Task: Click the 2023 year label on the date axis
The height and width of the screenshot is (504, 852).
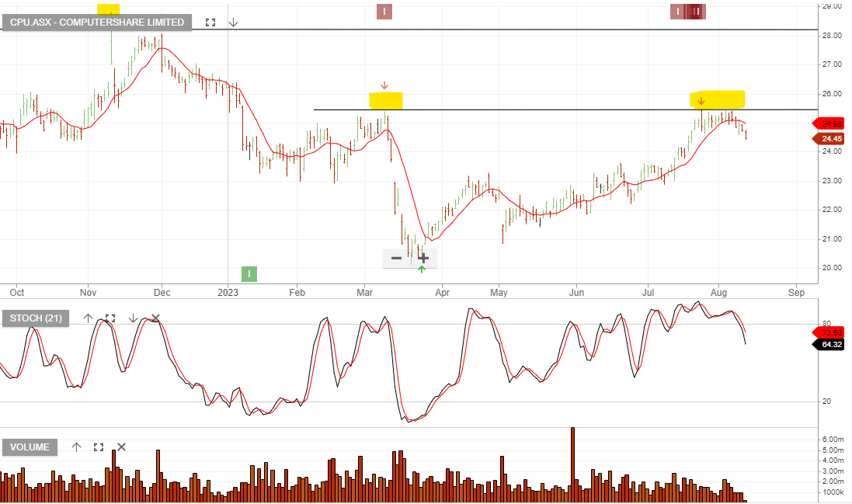Action: point(228,293)
